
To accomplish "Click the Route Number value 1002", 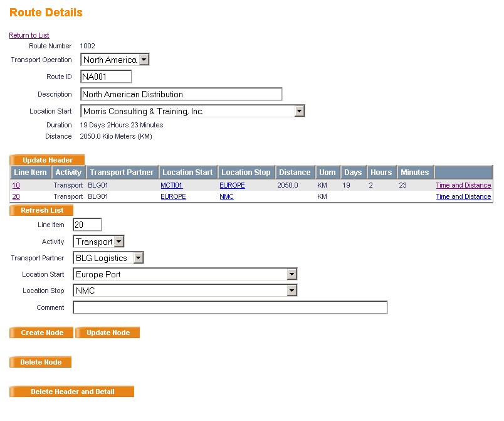I will 87,46.
